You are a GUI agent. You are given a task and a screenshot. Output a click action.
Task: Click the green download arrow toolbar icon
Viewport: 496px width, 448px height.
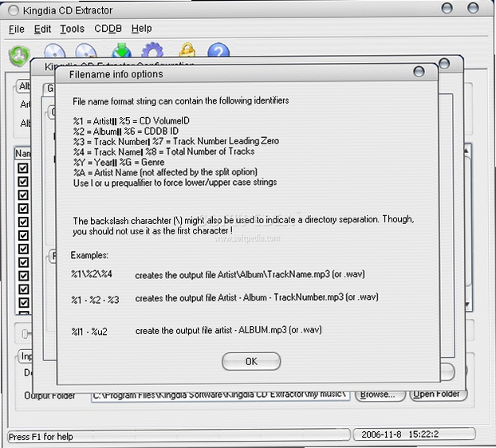pos(121,50)
